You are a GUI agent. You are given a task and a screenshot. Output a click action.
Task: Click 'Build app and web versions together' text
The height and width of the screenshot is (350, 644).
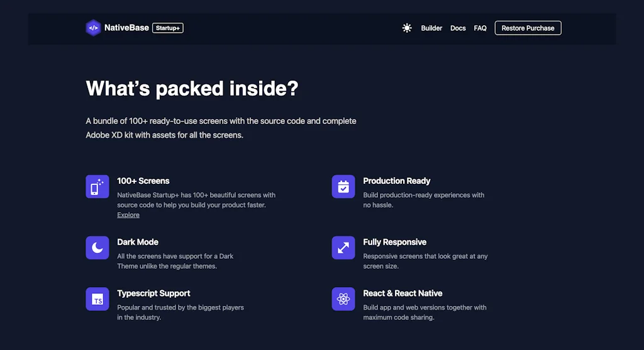(x=425, y=312)
